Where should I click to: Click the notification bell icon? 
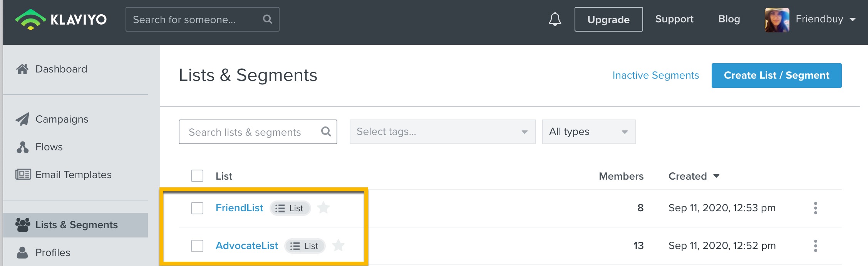[x=555, y=19]
